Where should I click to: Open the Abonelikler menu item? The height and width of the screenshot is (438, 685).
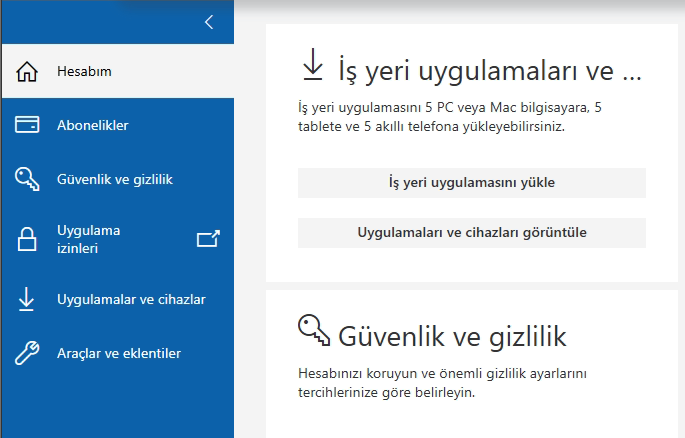[x=118, y=125]
